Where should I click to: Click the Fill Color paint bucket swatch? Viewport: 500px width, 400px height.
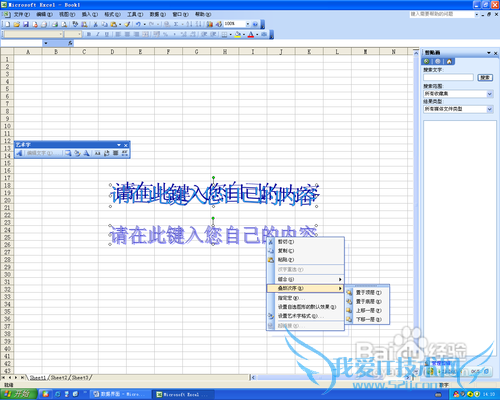click(x=238, y=34)
